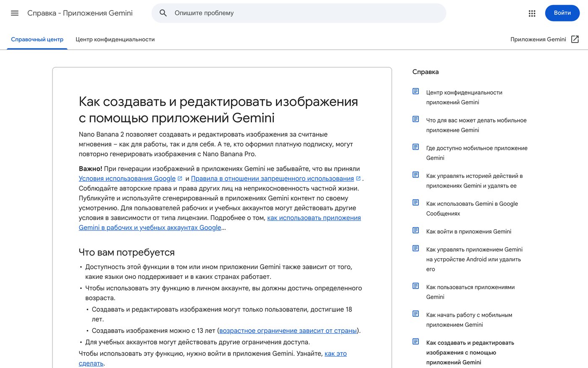
Task: Click bullet Для учебных аккаунтов могут действовать другие ограничения
Action: click(197, 342)
